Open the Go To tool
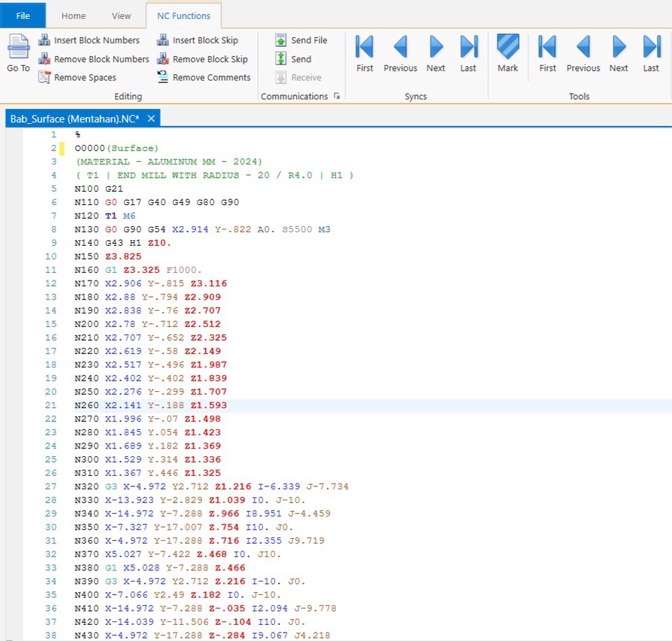Screen dimensions: 672x641 pyautogui.click(x=18, y=53)
